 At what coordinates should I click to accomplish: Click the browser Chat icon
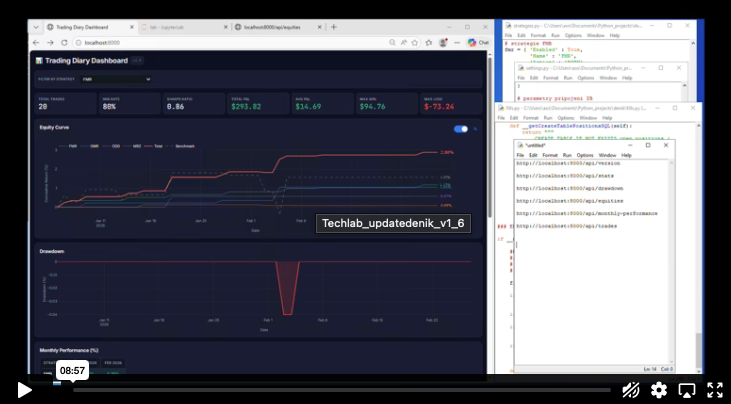pos(476,43)
